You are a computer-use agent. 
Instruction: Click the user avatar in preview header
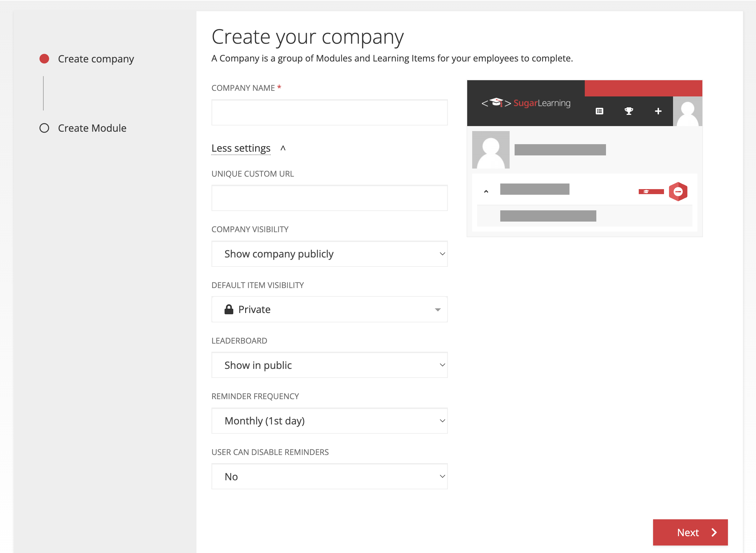click(x=687, y=111)
